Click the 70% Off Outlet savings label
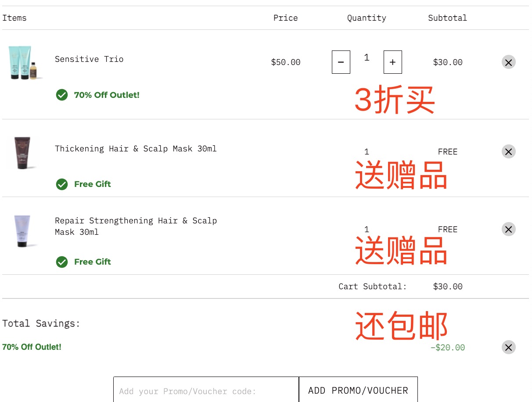The image size is (532, 402). tap(32, 347)
